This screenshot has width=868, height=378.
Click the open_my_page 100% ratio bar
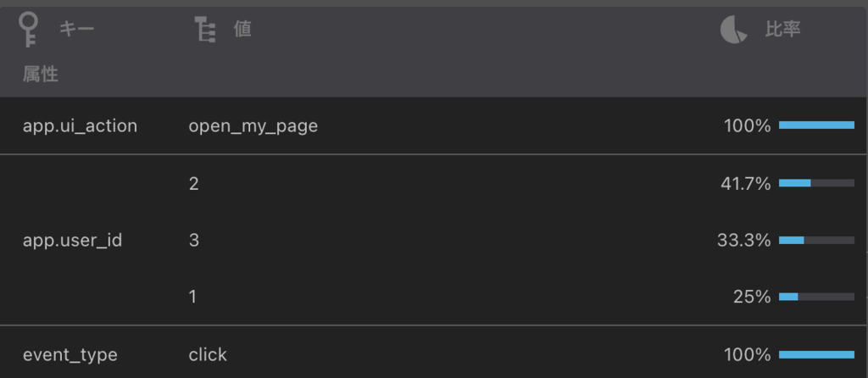[816, 125]
